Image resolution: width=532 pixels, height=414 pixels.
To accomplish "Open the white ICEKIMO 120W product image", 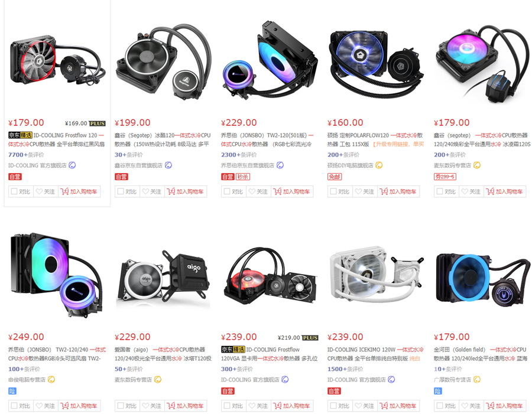I will tap(376, 275).
